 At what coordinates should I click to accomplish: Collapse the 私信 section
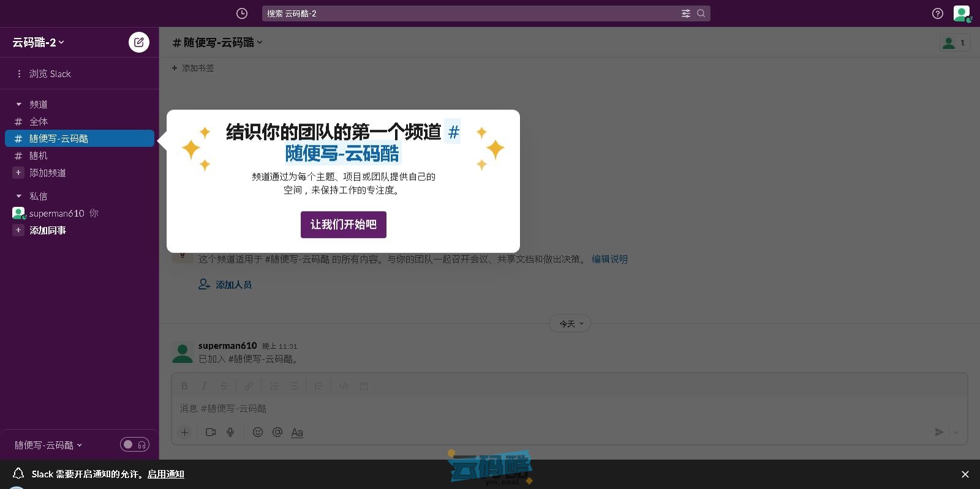tap(19, 196)
